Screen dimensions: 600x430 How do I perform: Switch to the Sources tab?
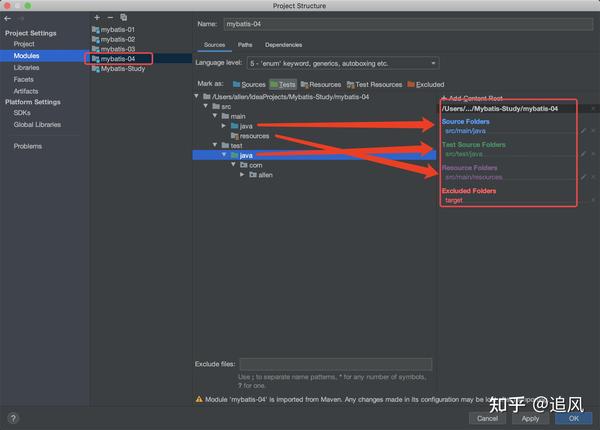[x=214, y=45]
